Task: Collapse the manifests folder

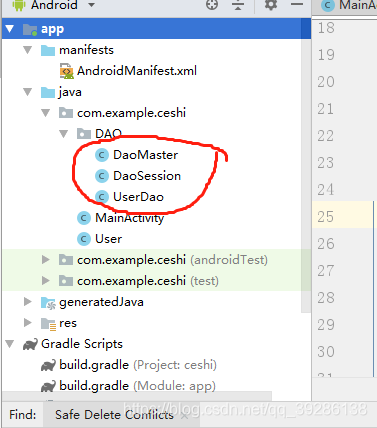Action: (x=28, y=50)
